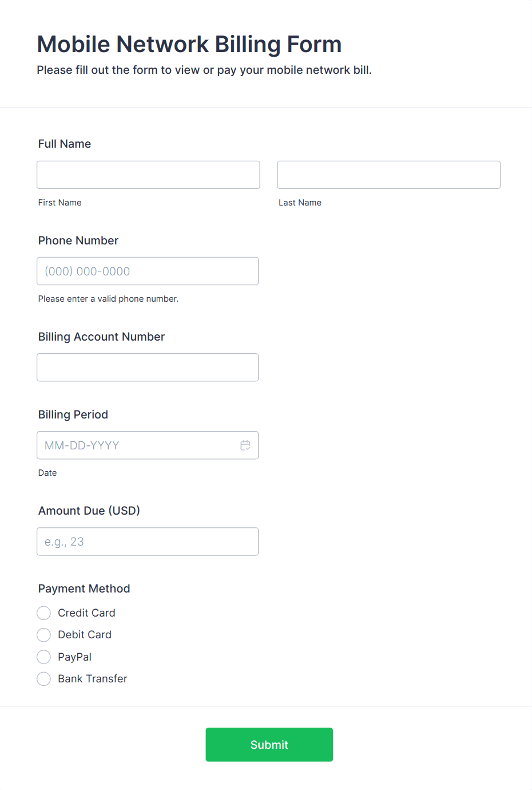Click the Amount Due (USD) field

[x=148, y=542]
